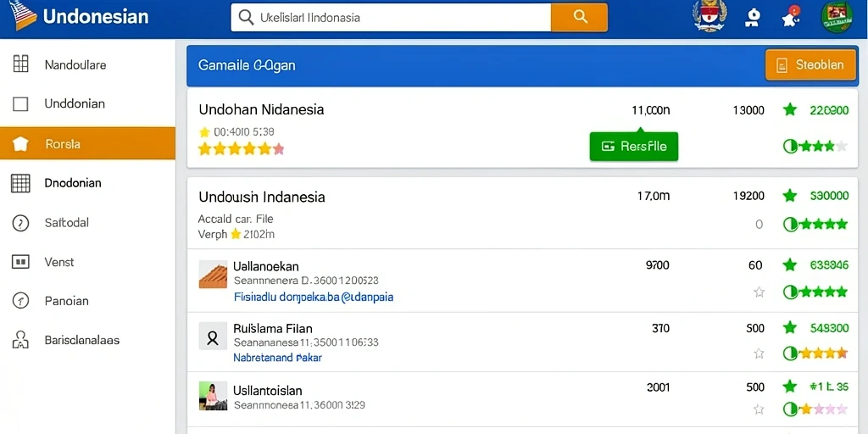
Task: Click the orange search button
Action: tap(580, 17)
